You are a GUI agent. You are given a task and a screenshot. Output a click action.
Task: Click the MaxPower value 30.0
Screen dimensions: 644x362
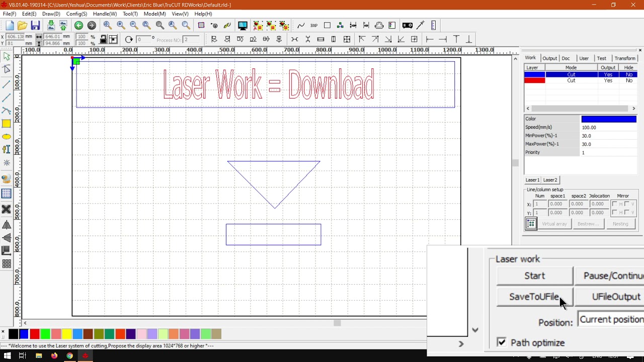tap(609, 144)
